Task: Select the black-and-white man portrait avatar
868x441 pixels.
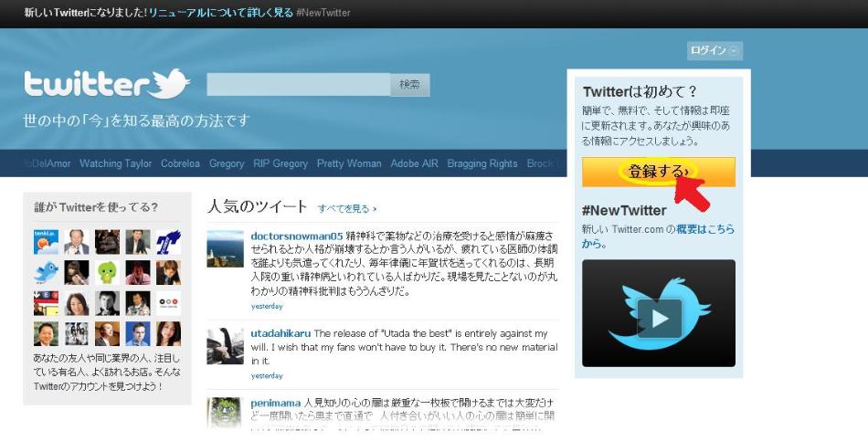Action: coord(107,303)
